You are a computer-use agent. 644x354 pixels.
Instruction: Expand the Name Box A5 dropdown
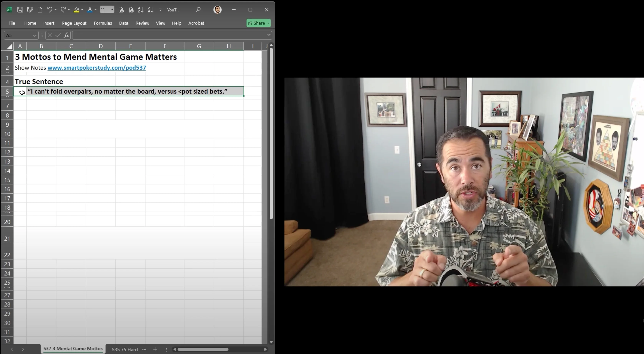tap(35, 35)
